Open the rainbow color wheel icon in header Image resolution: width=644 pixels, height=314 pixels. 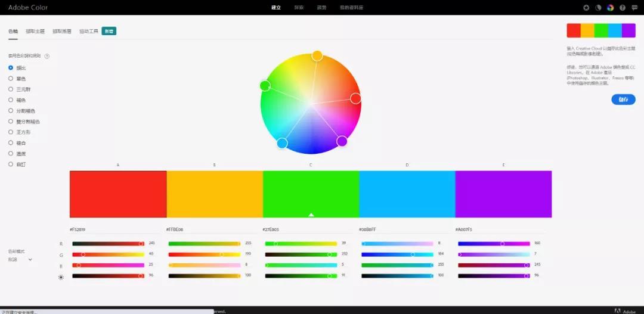(610, 8)
